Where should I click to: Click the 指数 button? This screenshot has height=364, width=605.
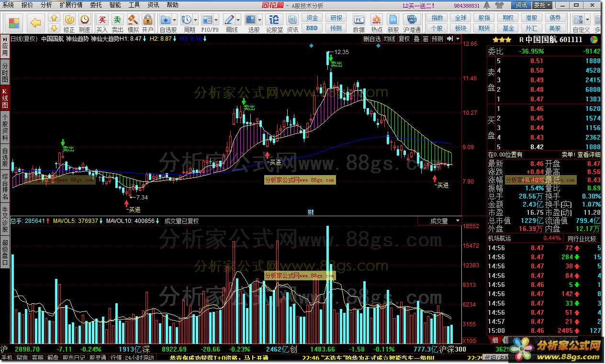[x=437, y=18]
